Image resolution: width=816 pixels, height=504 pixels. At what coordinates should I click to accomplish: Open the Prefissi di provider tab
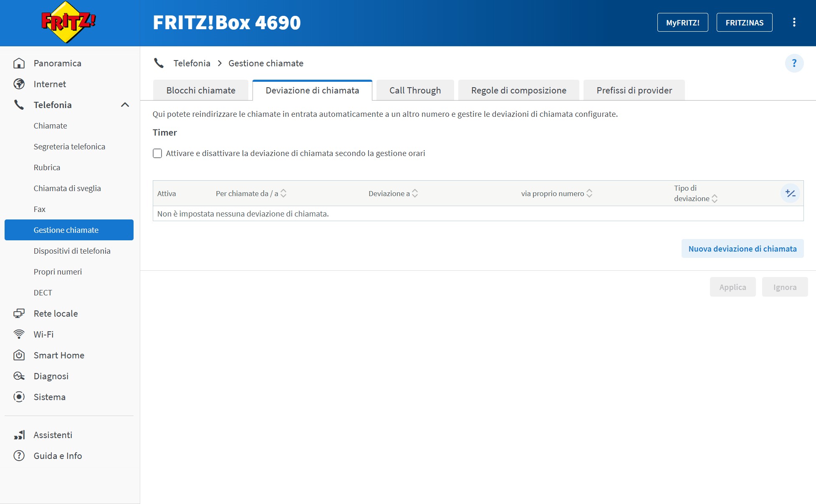[634, 91]
